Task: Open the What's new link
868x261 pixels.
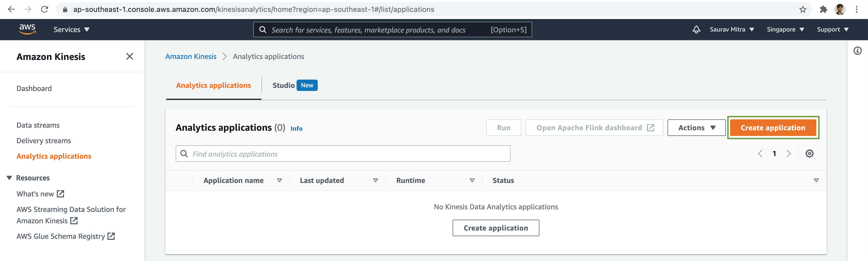Action: (40, 194)
